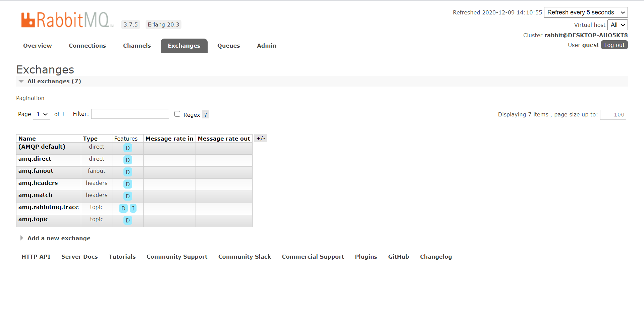
Task: Open the HTTP API link
Action: 36,257
